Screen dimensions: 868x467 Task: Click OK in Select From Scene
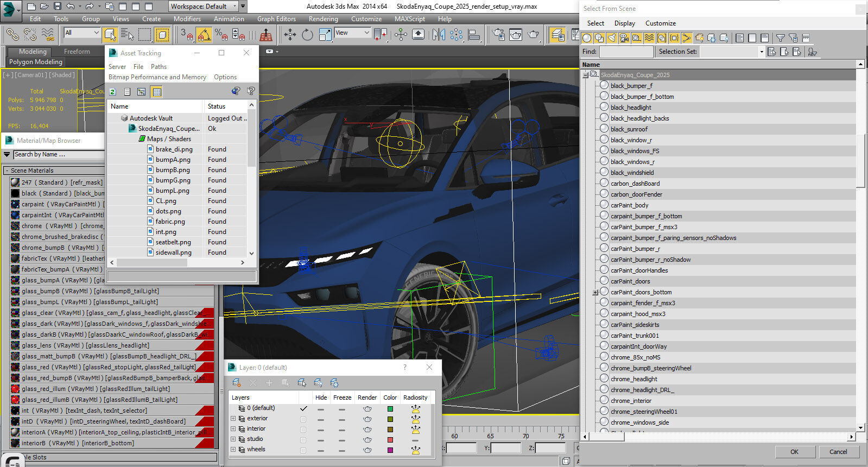click(794, 451)
